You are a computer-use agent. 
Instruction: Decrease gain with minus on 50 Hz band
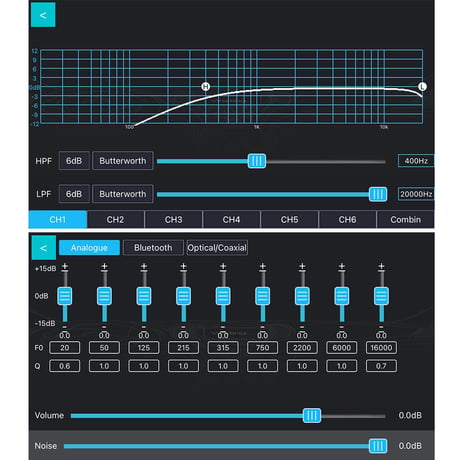click(x=104, y=327)
